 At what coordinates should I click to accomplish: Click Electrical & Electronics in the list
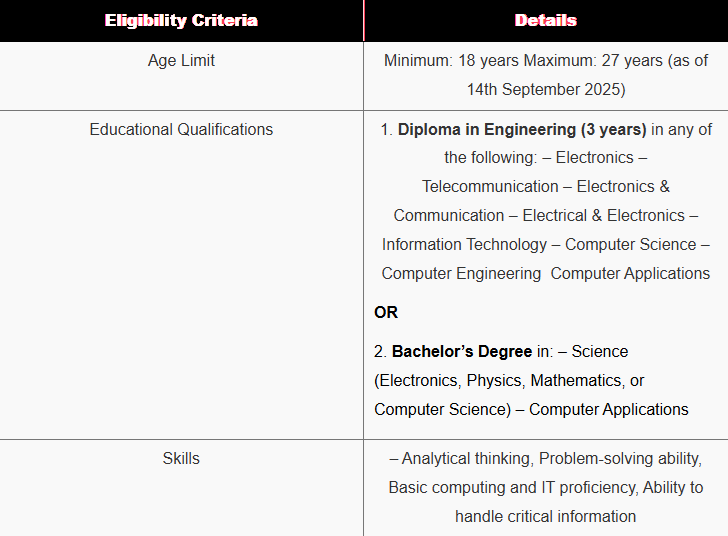[x=603, y=216]
